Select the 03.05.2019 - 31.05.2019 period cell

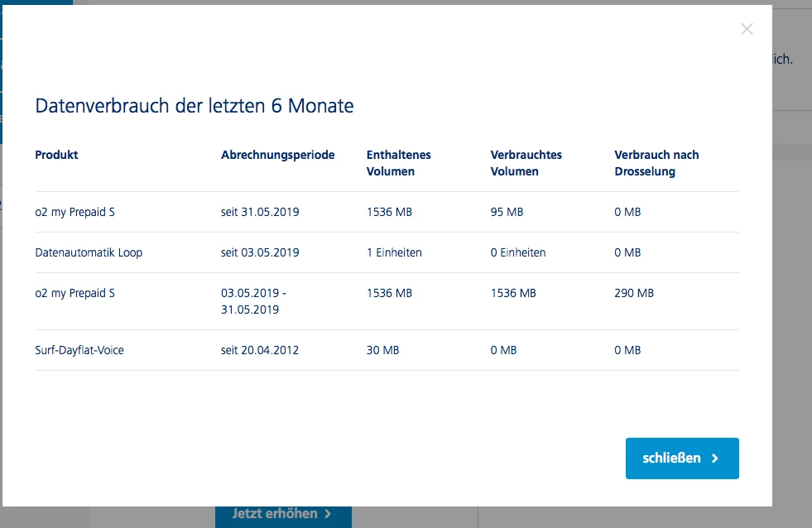pos(254,301)
